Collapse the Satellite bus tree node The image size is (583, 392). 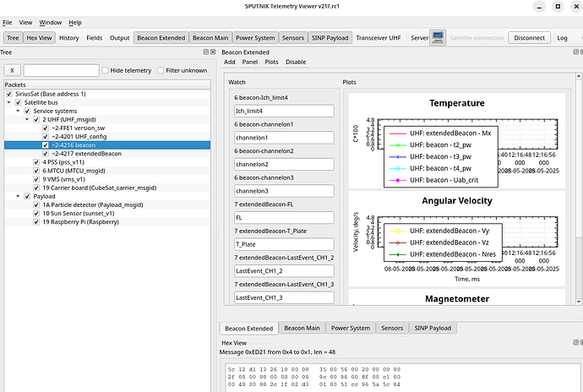(x=9, y=102)
